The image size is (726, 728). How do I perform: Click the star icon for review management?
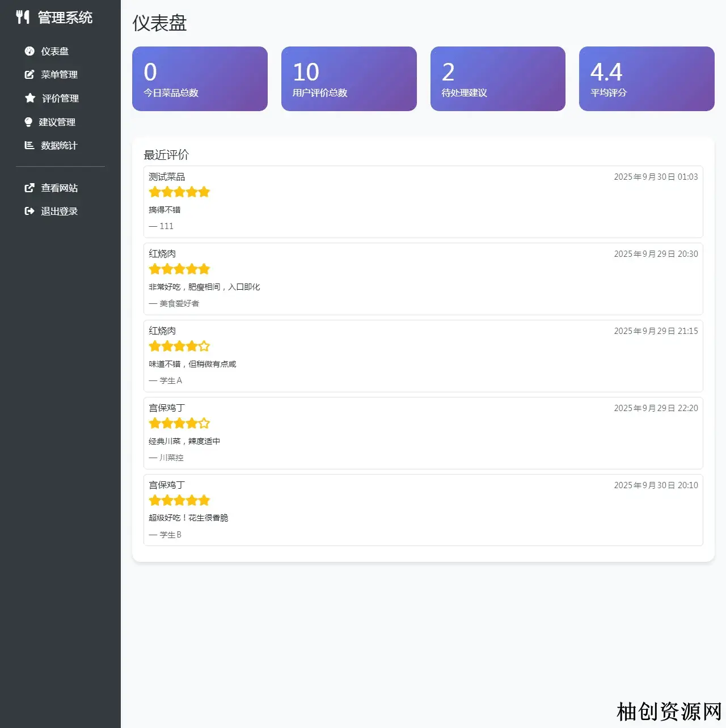coord(30,98)
